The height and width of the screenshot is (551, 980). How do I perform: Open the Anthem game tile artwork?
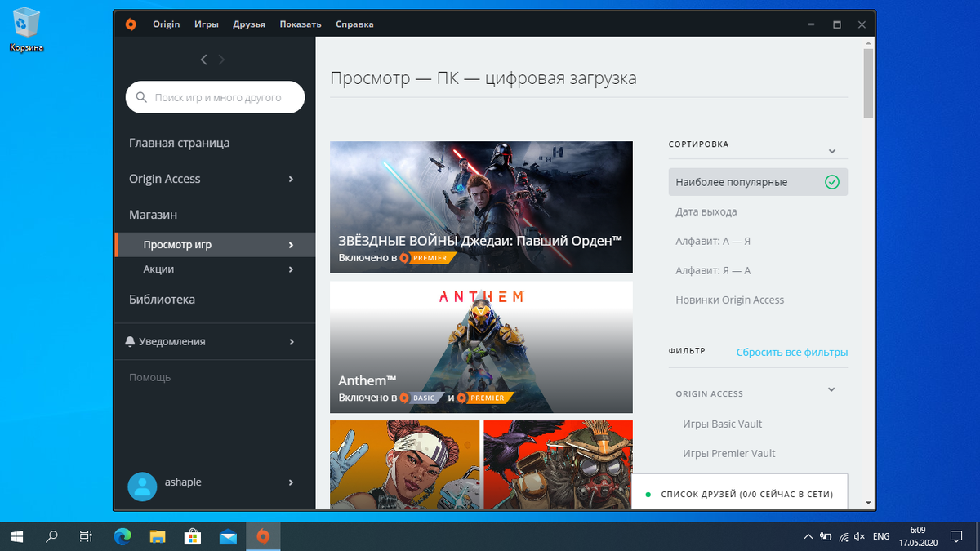481,347
